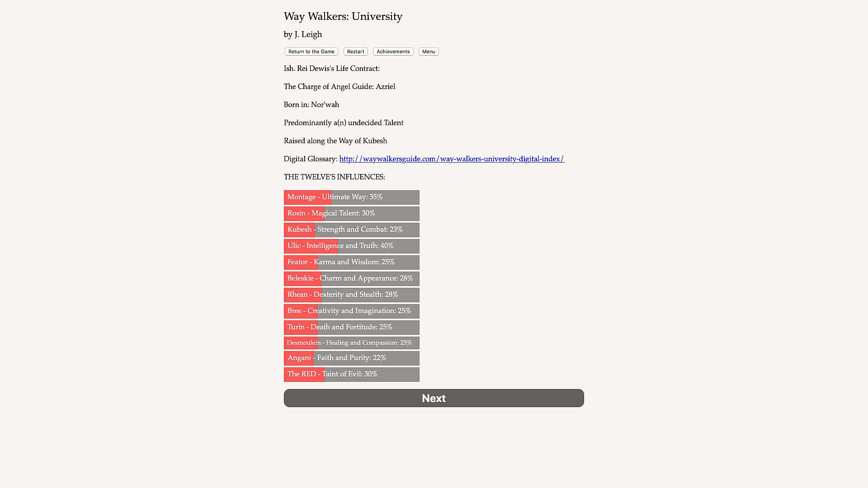The width and height of the screenshot is (868, 488).
Task: Click the large Next button
Action: (x=434, y=398)
